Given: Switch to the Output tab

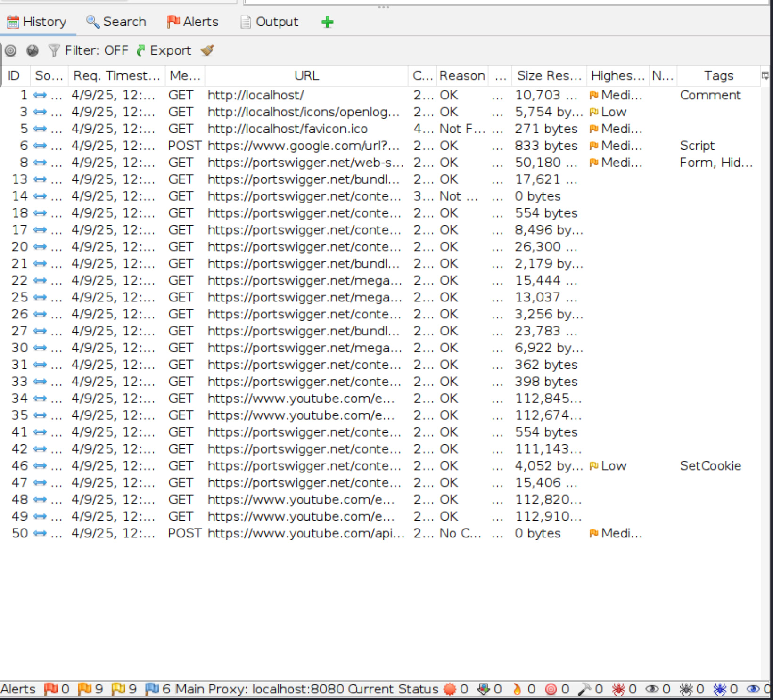Looking at the screenshot, I should 269,22.
